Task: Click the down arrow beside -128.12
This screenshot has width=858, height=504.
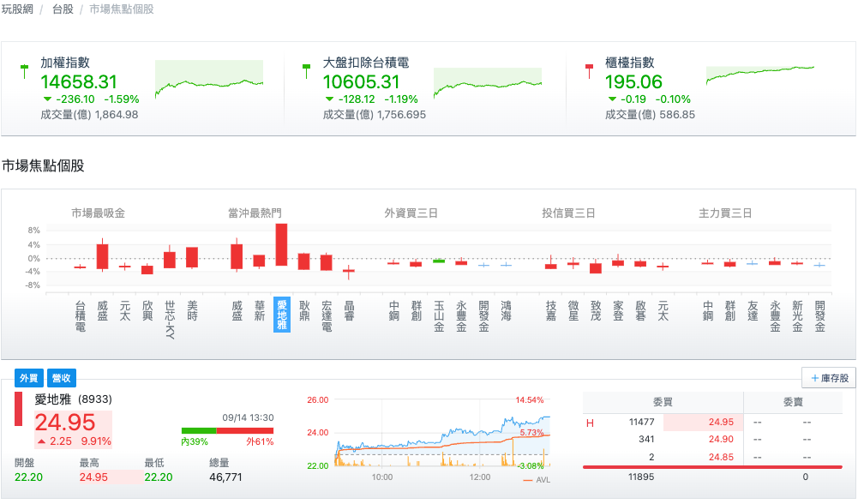Action: pos(329,99)
